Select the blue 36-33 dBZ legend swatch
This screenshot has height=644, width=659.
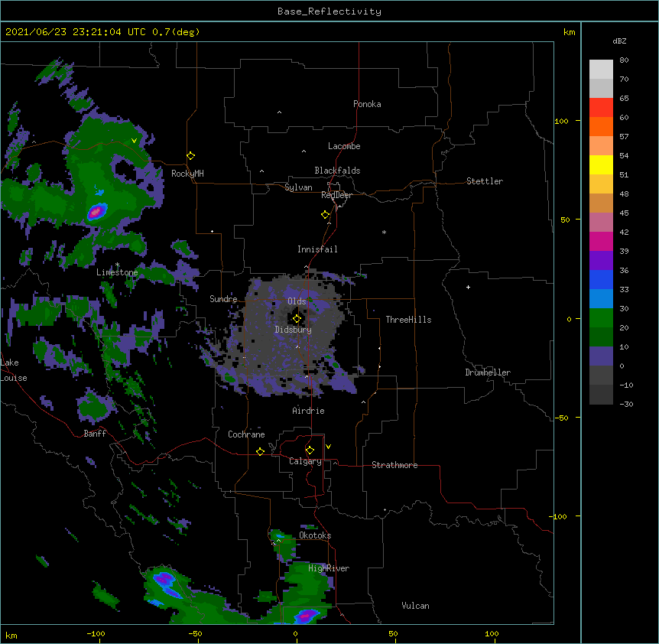click(x=601, y=279)
